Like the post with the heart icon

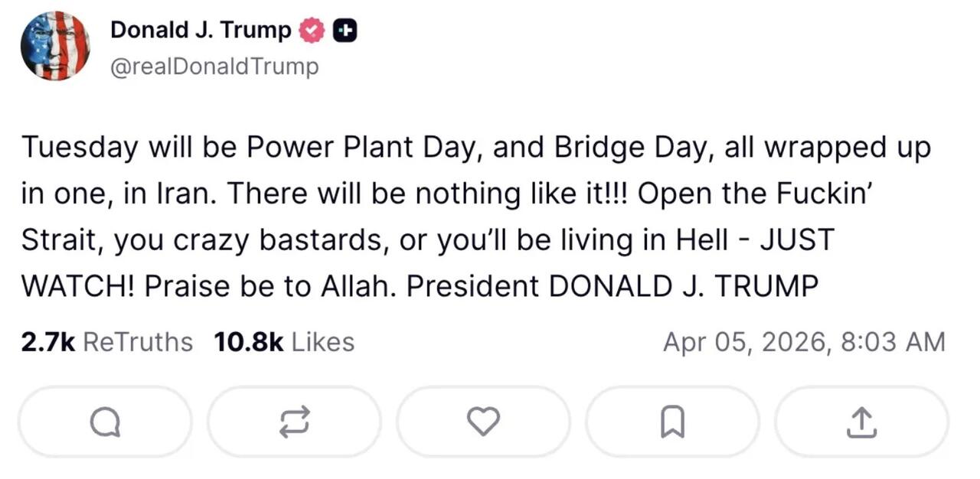tap(483, 422)
